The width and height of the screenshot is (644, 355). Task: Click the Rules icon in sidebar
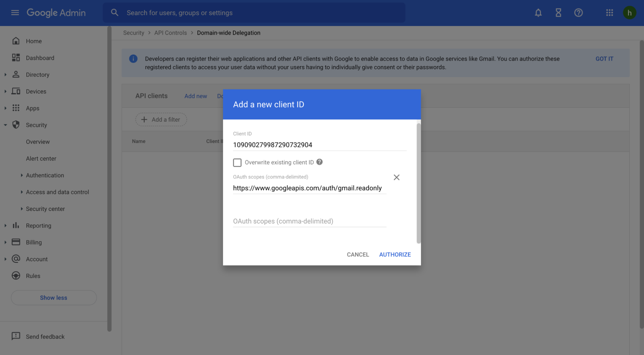coord(16,275)
